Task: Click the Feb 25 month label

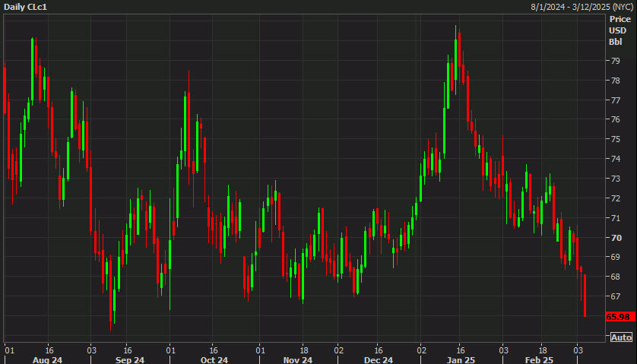Action: click(539, 360)
